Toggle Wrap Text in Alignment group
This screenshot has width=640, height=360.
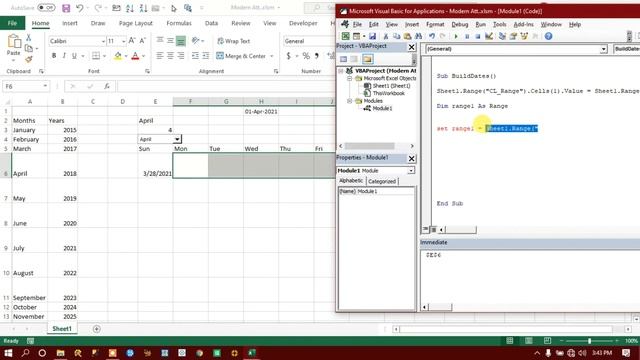tap(233, 41)
